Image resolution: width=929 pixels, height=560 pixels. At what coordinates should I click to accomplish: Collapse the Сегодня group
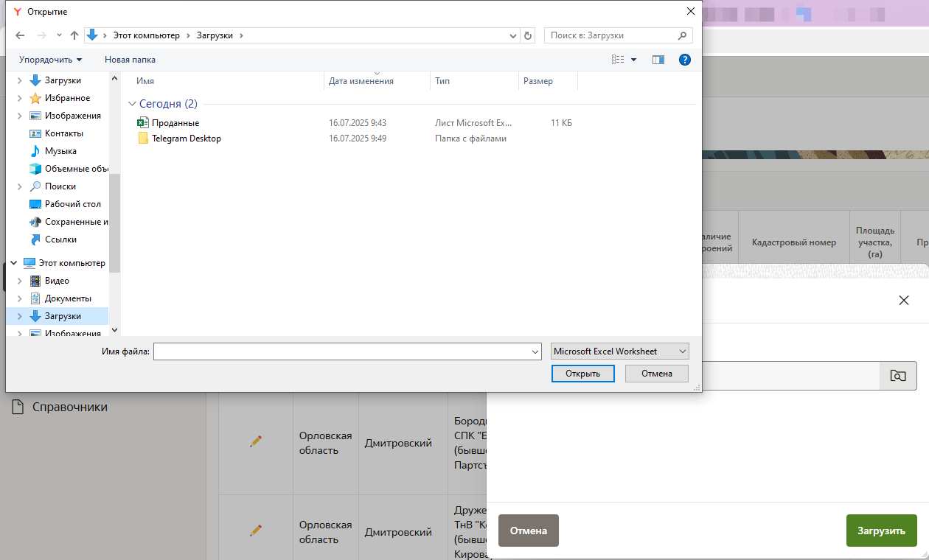(x=133, y=105)
